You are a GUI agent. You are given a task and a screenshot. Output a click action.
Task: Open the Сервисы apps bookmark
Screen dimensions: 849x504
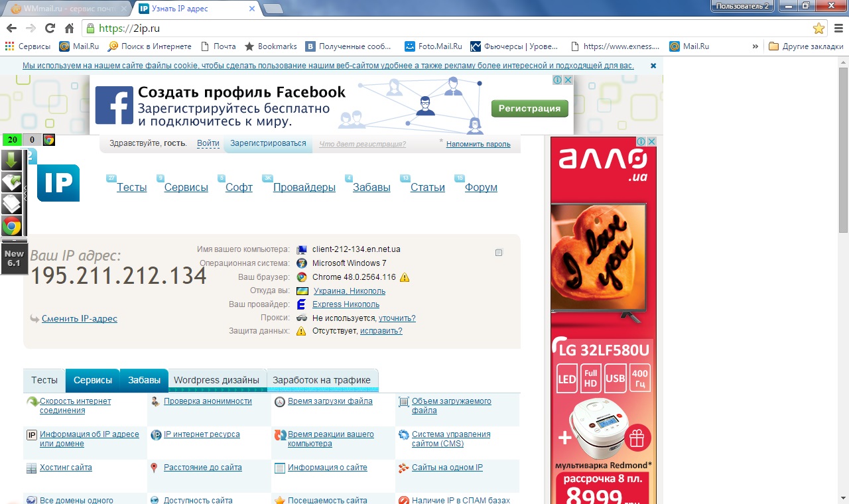[x=28, y=46]
